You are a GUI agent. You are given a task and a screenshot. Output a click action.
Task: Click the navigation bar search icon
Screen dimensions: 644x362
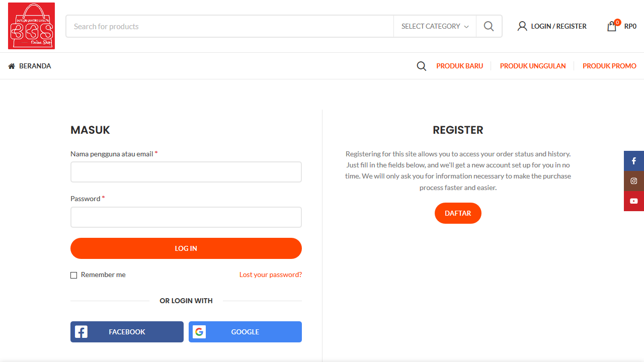(x=422, y=66)
